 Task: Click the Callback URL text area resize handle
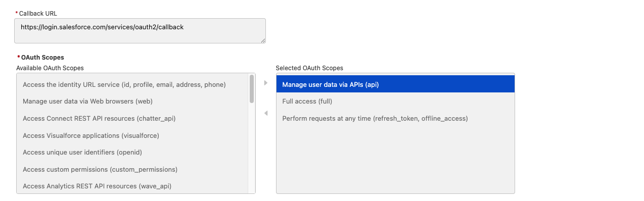(x=262, y=40)
